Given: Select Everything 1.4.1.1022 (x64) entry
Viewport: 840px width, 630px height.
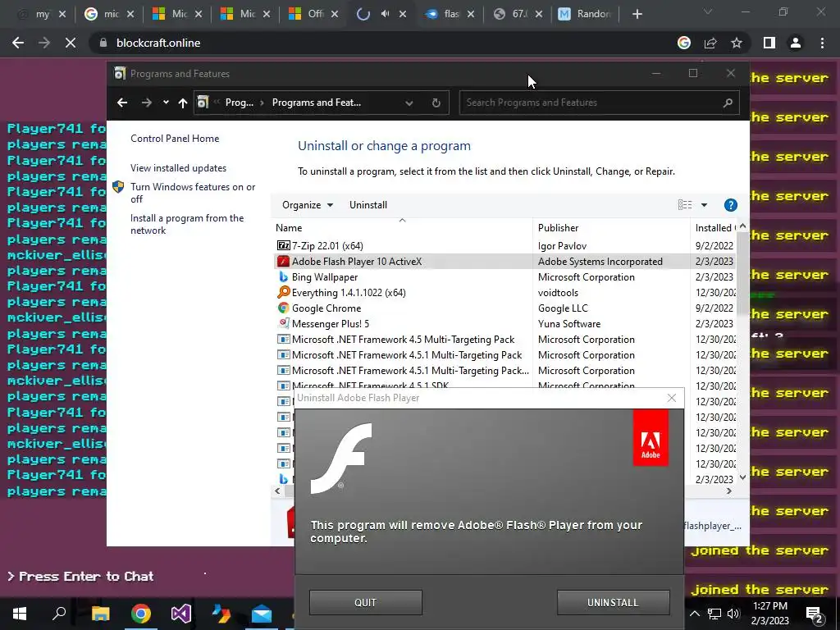Looking at the screenshot, I should [504, 293].
